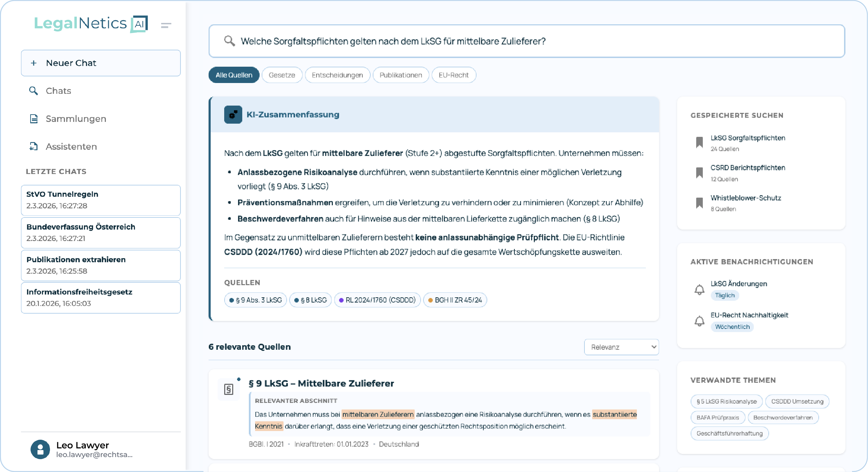Image resolution: width=868 pixels, height=472 pixels.
Task: Open the Relevanz sorting dropdown
Action: pos(621,347)
